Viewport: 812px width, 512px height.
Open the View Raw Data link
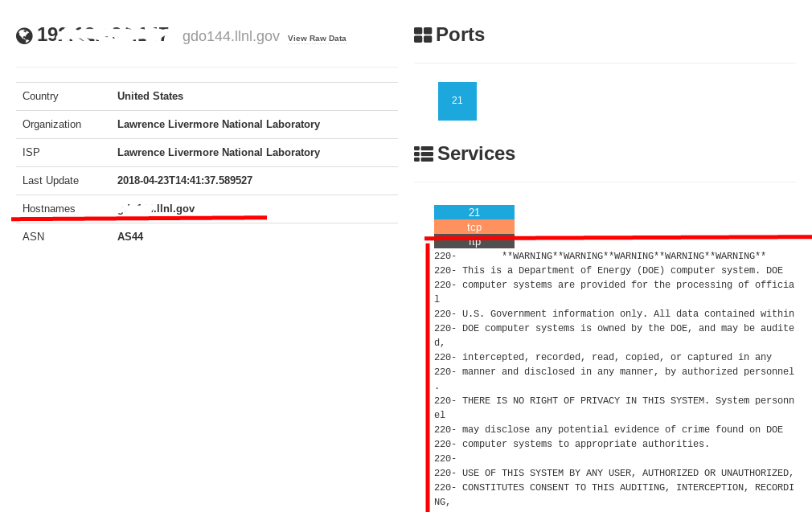coord(317,39)
